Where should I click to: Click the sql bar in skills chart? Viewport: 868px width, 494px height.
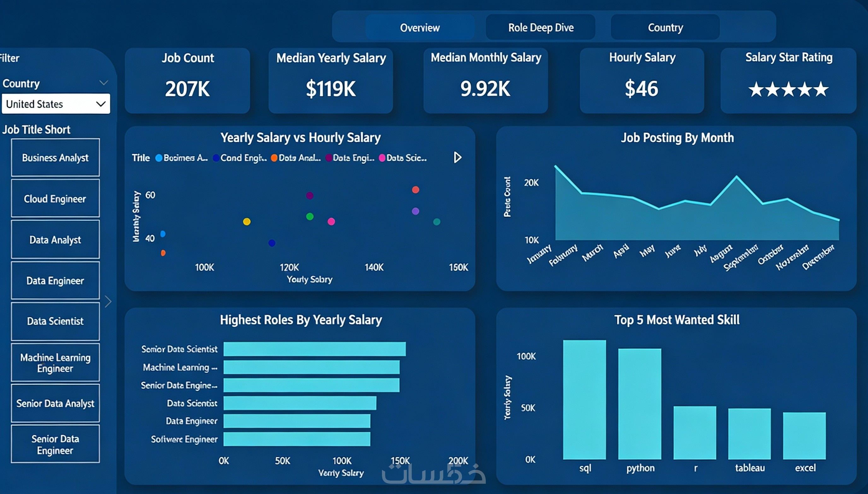[584, 400]
